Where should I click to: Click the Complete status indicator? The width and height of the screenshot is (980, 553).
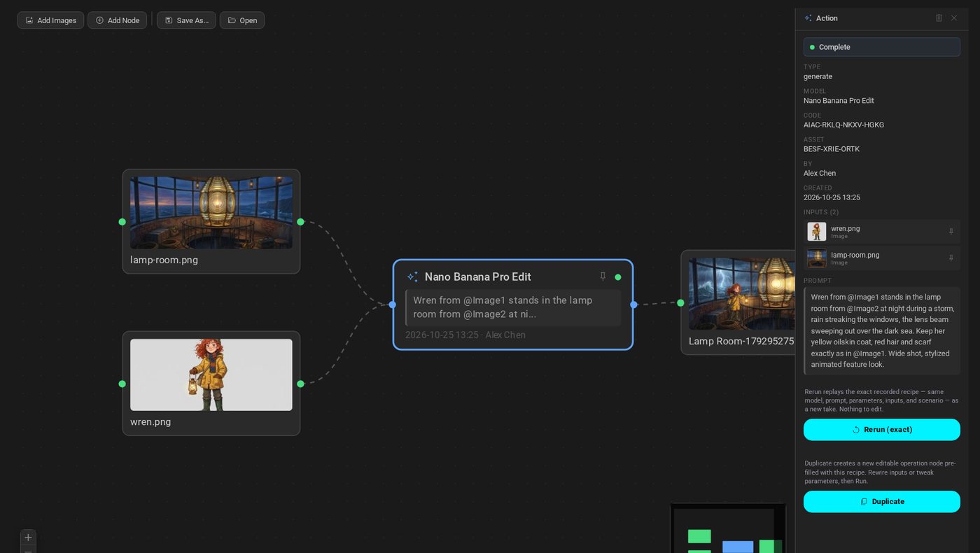tap(881, 47)
